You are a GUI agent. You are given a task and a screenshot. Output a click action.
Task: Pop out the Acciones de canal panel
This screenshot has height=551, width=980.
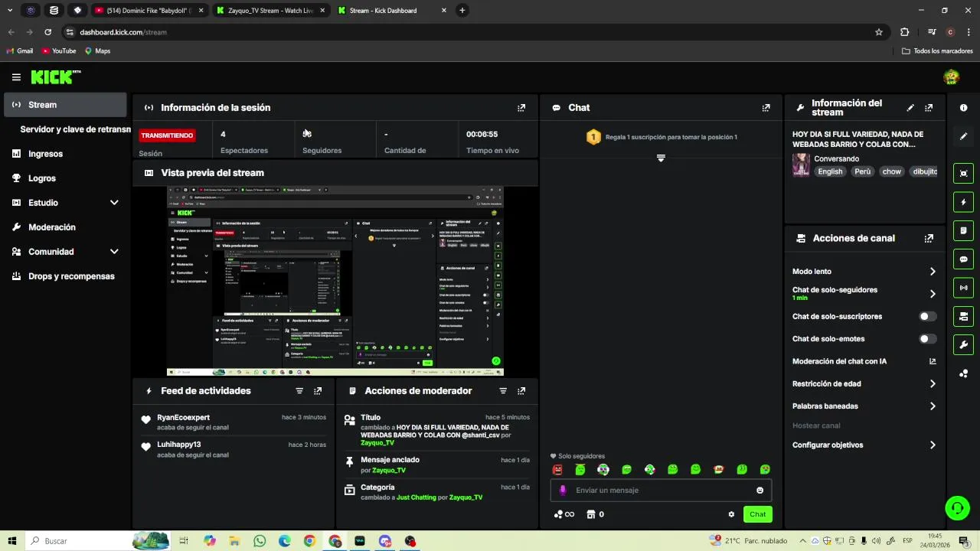tap(929, 238)
